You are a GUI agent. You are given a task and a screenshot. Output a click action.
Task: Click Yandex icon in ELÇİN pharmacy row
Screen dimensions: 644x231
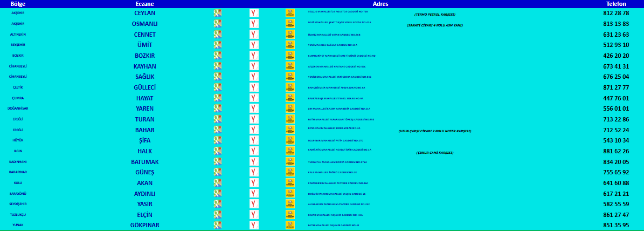254,215
